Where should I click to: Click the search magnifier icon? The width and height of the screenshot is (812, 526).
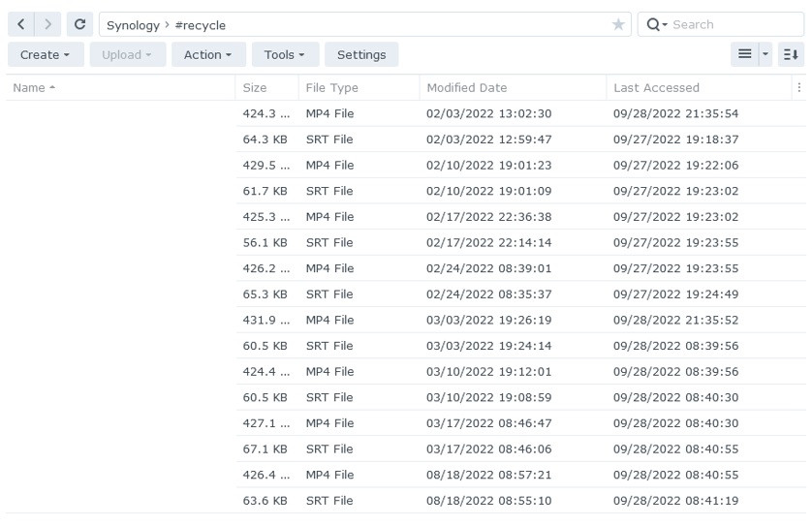[x=656, y=24]
